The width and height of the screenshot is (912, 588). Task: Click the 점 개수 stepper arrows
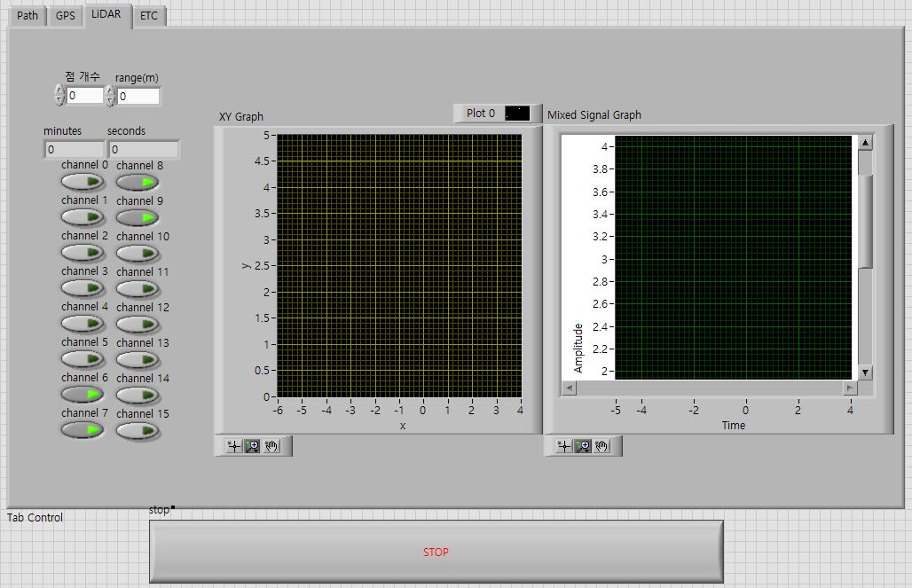[x=59, y=95]
